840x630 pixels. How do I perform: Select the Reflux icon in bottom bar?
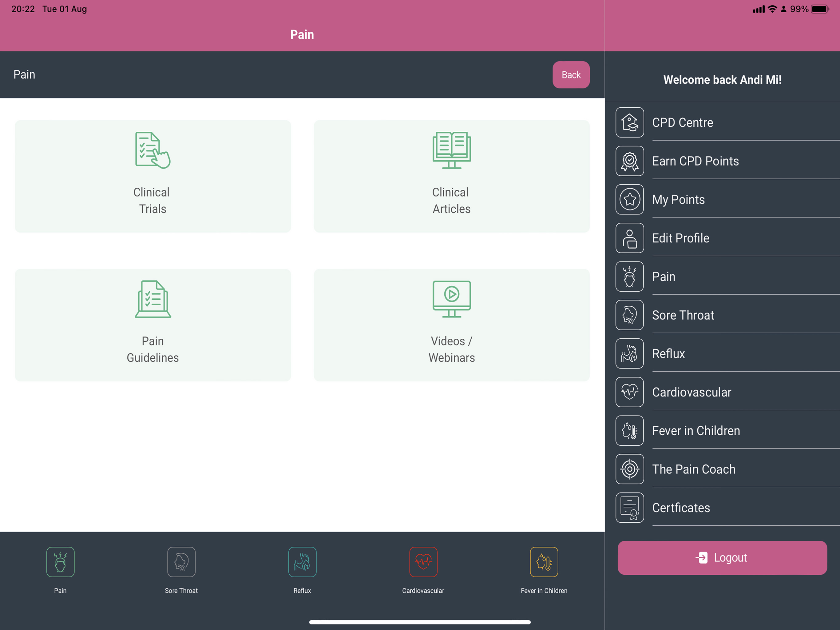click(x=302, y=562)
